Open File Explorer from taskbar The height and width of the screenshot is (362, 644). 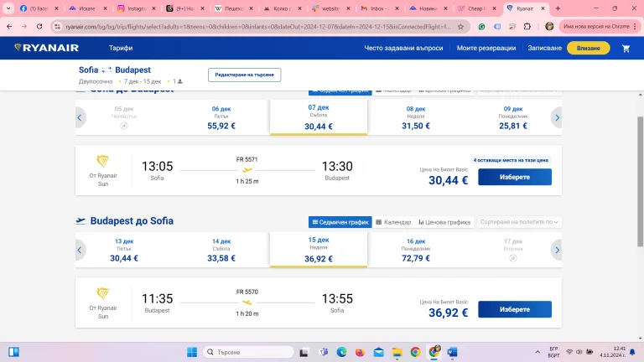[x=397, y=352]
